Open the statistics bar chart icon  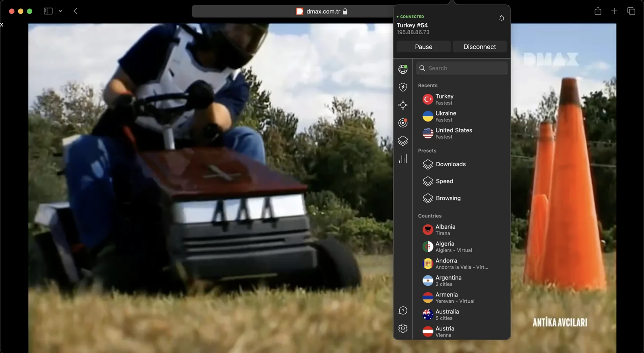tap(403, 159)
